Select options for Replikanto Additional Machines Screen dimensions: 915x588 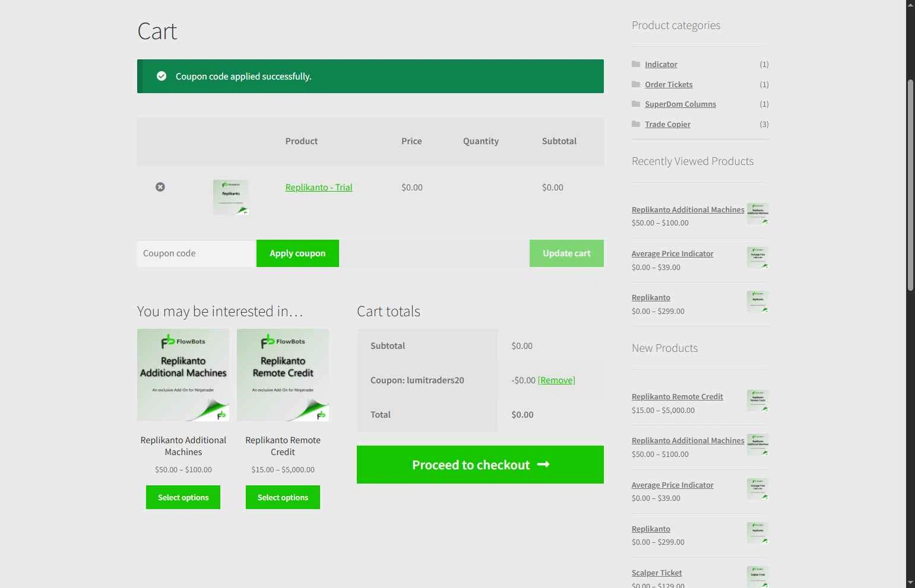(x=183, y=497)
